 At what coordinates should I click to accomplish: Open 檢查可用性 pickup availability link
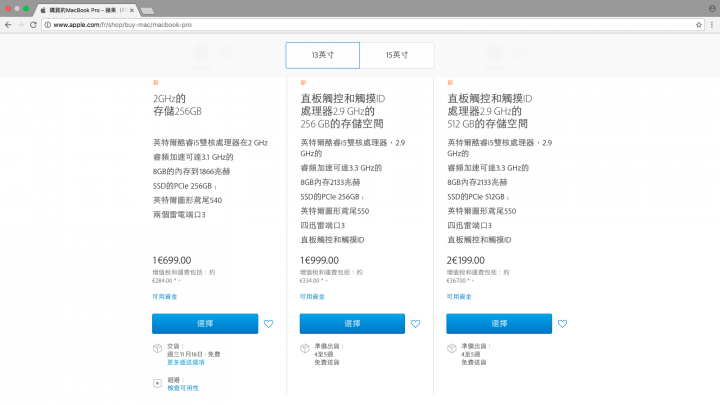point(183,388)
